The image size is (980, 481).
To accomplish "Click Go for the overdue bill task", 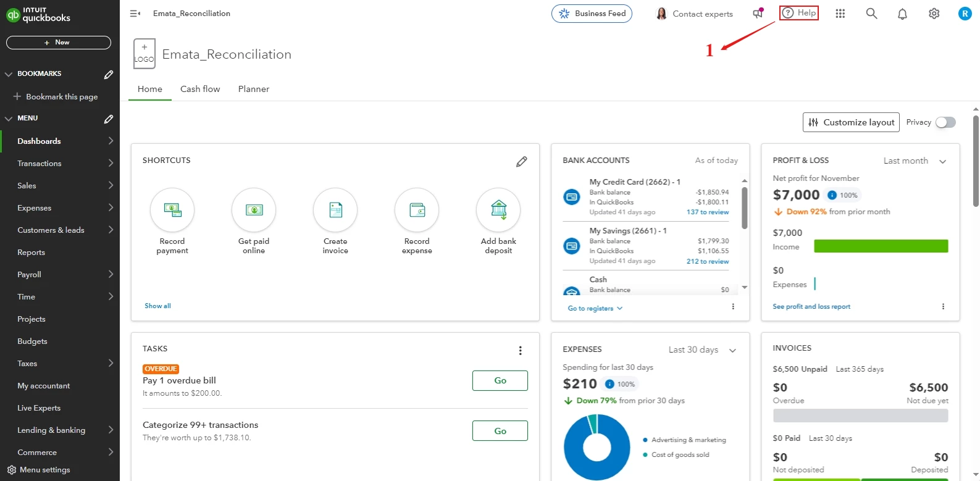I will (500, 380).
